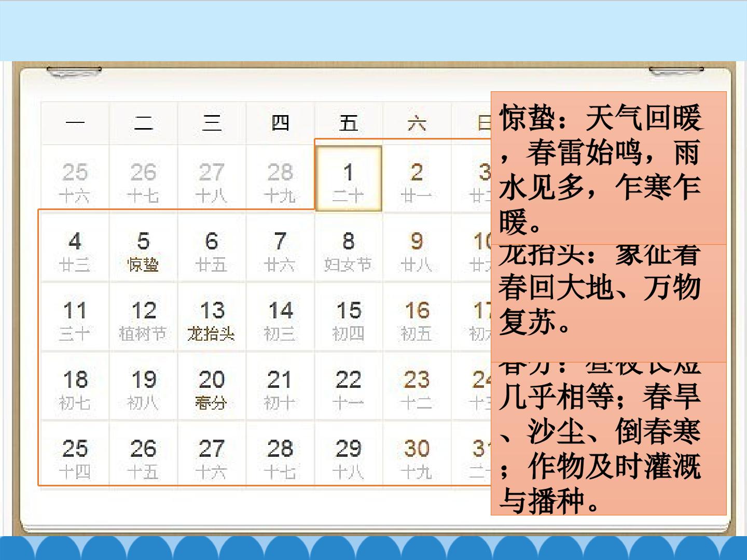
Task: Select greyed date 26 十七 in first row
Action: coord(143,178)
